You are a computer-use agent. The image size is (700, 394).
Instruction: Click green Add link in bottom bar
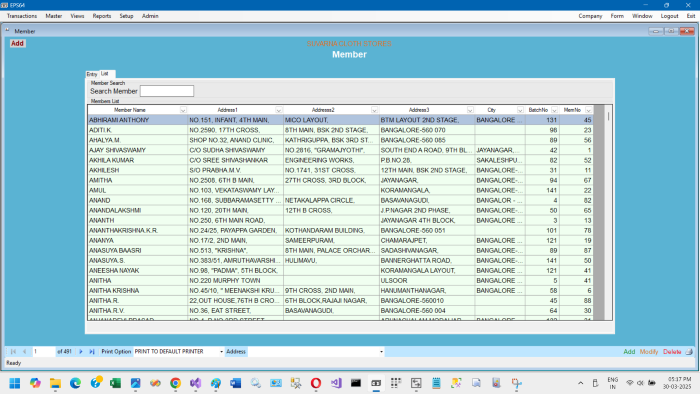(629, 352)
